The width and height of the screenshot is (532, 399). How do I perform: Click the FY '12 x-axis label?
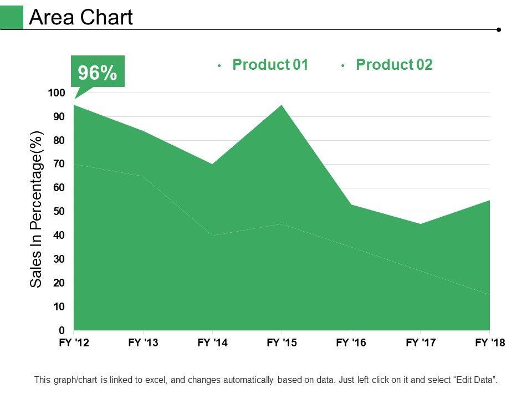(74, 343)
